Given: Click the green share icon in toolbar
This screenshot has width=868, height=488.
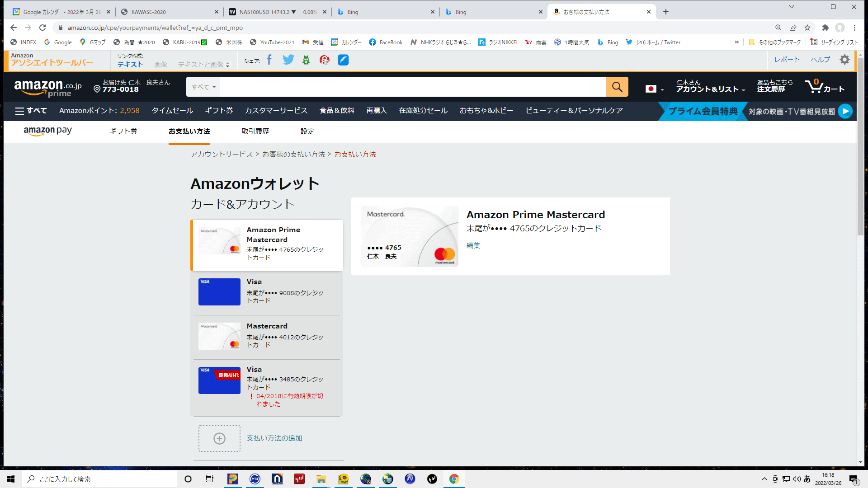Looking at the screenshot, I should coord(306,60).
